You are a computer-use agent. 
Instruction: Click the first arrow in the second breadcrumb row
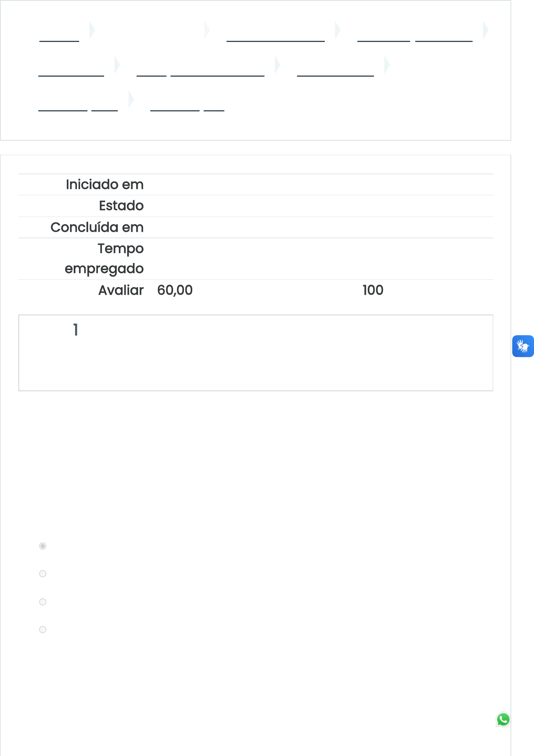pyautogui.click(x=117, y=65)
